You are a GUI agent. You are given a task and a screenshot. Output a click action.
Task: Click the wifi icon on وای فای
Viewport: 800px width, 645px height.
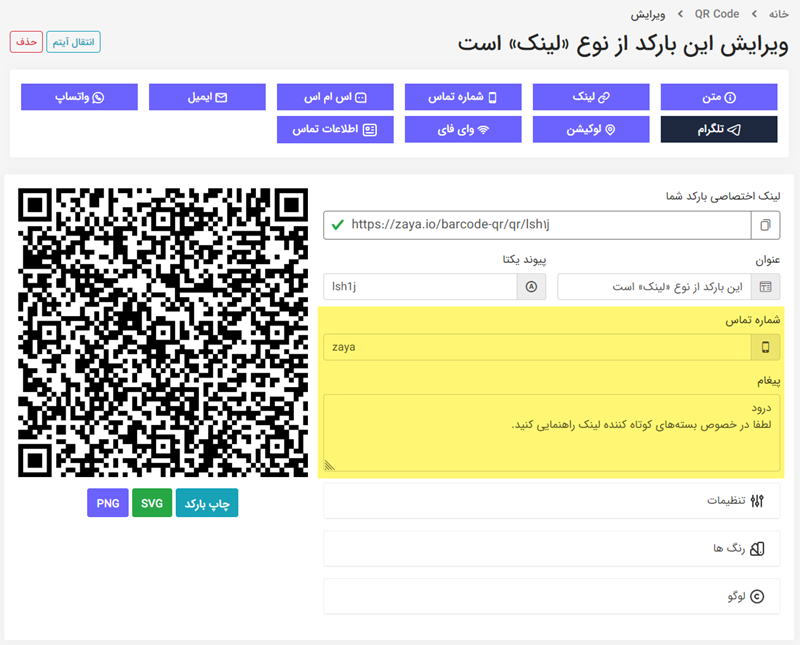tap(483, 130)
